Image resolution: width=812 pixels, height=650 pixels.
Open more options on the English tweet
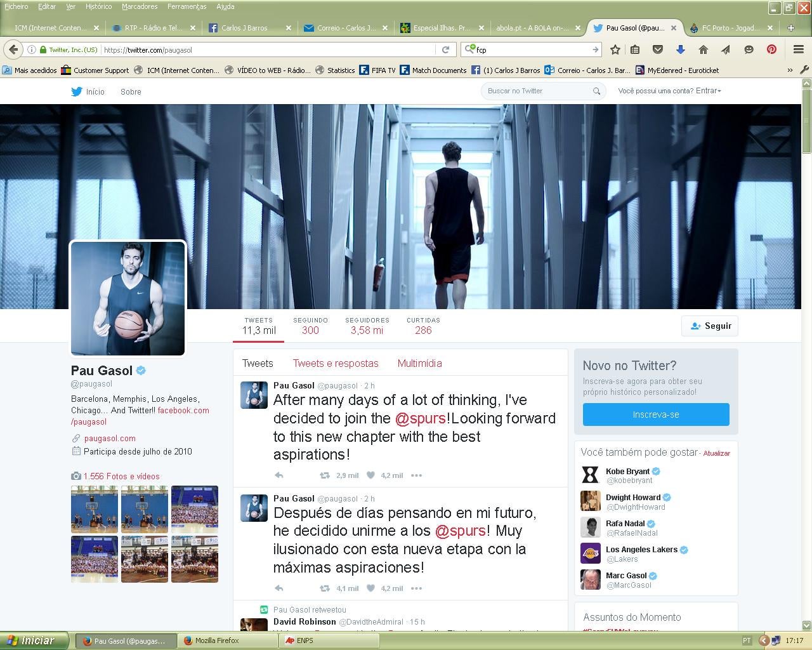click(416, 475)
